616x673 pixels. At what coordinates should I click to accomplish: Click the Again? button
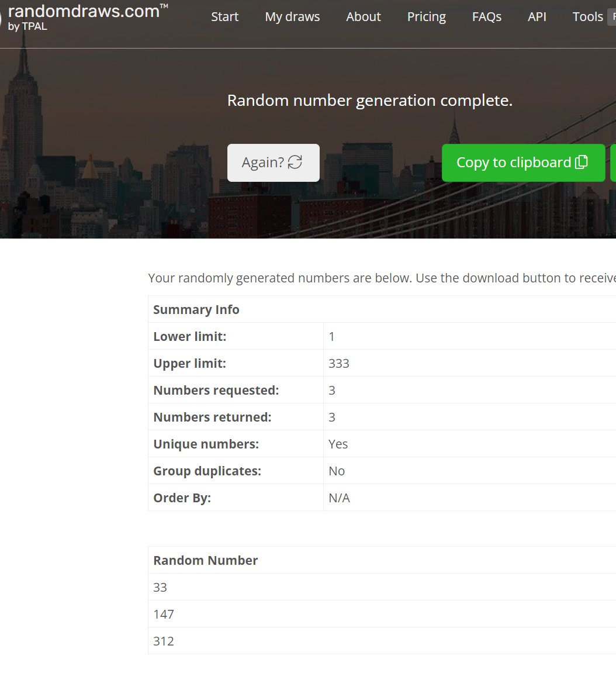point(274,163)
